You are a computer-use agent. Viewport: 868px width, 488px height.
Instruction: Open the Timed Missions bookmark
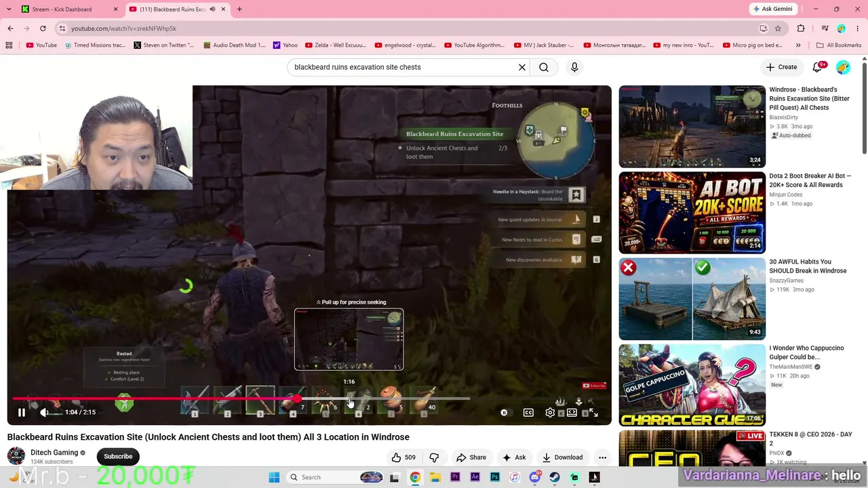[95, 45]
